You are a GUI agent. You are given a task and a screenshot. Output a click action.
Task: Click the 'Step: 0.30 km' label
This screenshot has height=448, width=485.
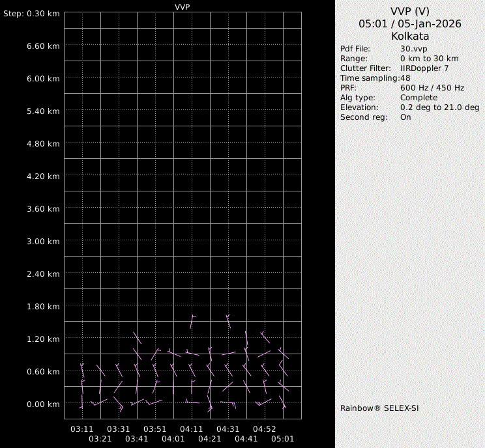(31, 13)
